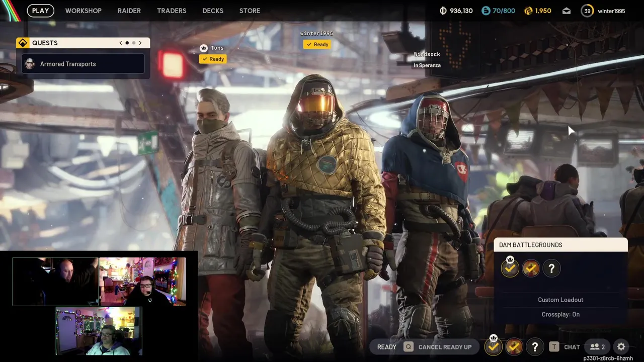Open the STORE tab
644x362 pixels.
click(250, 11)
